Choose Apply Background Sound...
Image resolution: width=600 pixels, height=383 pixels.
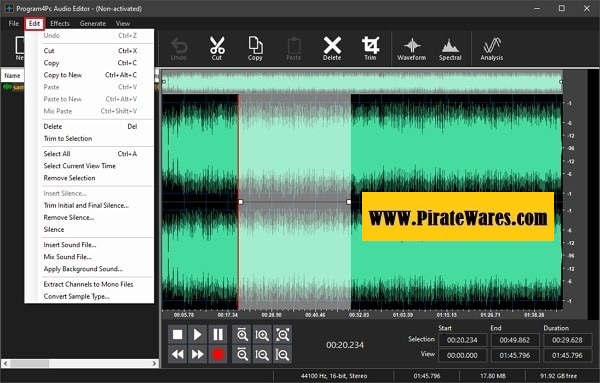(90, 269)
